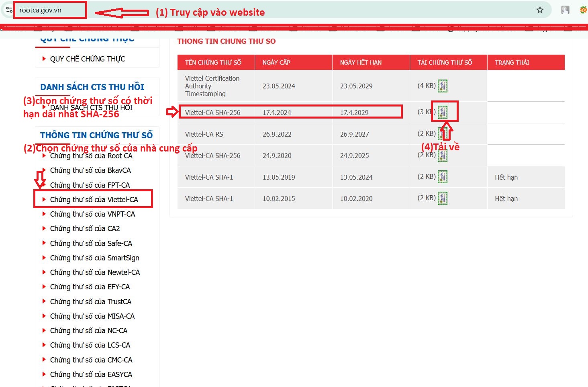Screen dimensions: 588x387
Task: Click arrow bullet beside Chứng thư số của CA2
Action: click(44, 229)
